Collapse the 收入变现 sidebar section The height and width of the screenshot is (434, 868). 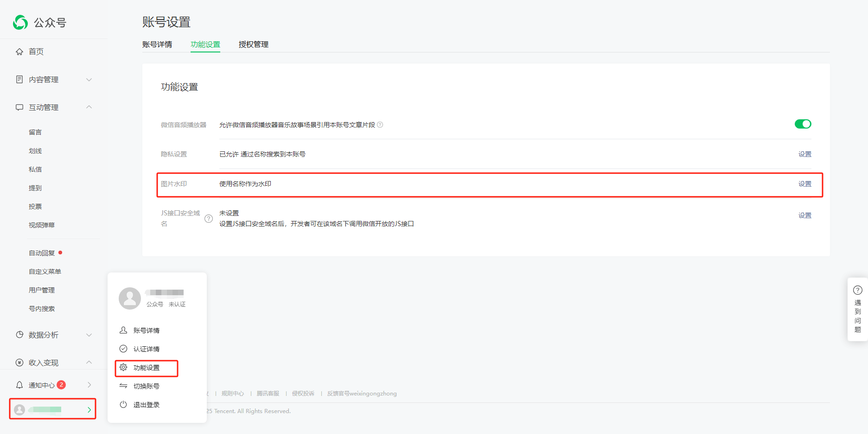pyautogui.click(x=89, y=363)
